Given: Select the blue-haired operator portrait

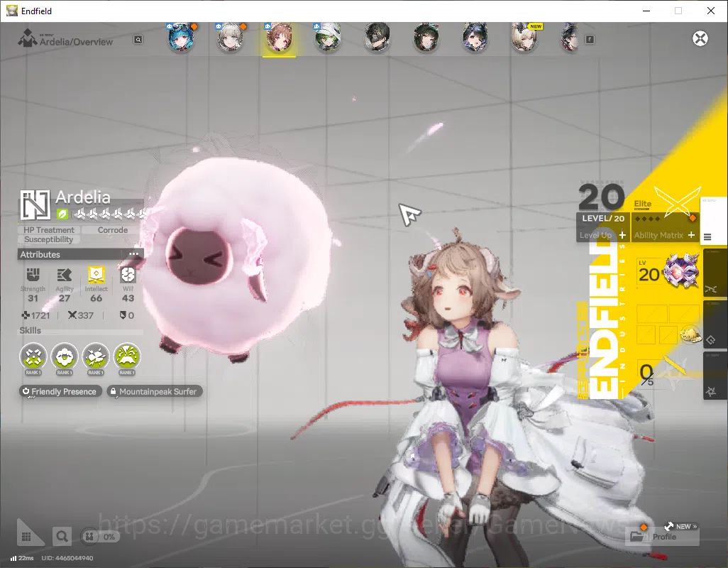Looking at the screenshot, I should [x=181, y=38].
